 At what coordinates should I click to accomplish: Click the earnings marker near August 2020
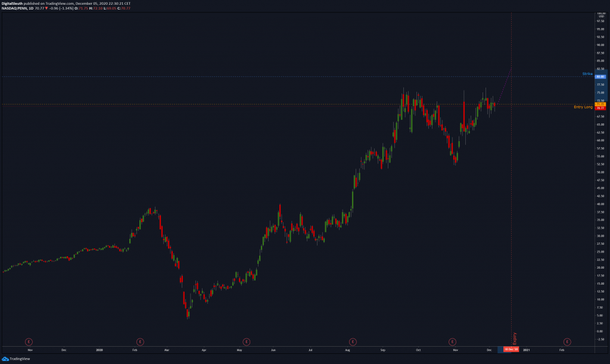point(353,341)
